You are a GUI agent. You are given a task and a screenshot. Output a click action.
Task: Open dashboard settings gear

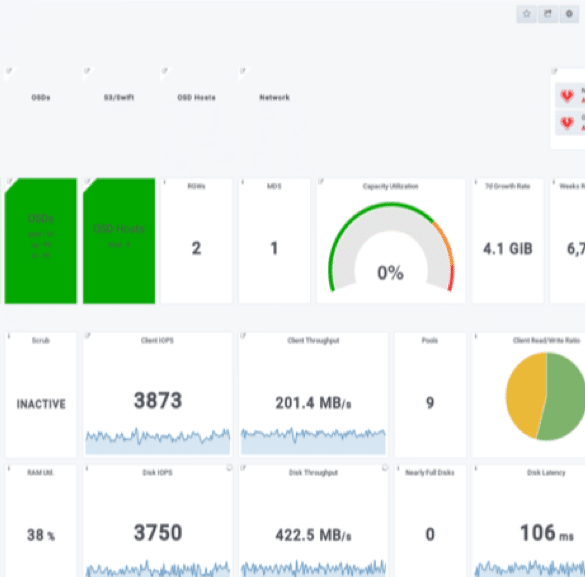[569, 14]
